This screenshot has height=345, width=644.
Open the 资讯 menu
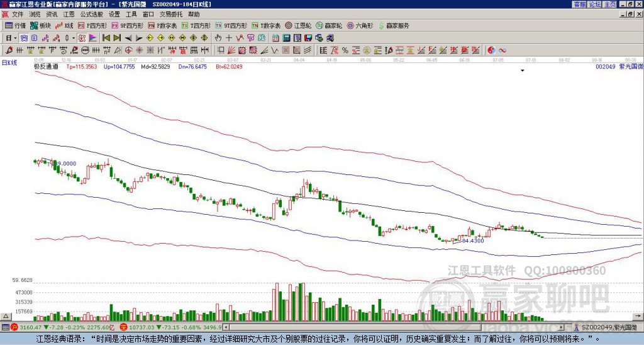[x=52, y=14]
